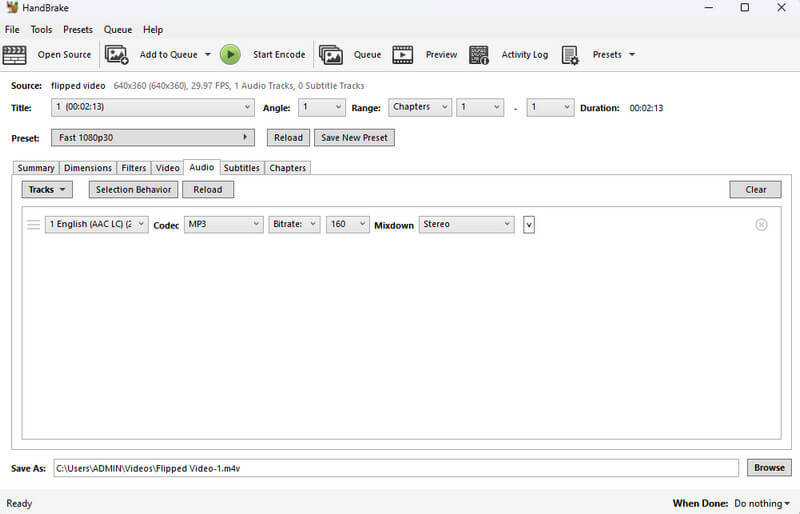Remove audio track with the circle X icon

click(761, 225)
